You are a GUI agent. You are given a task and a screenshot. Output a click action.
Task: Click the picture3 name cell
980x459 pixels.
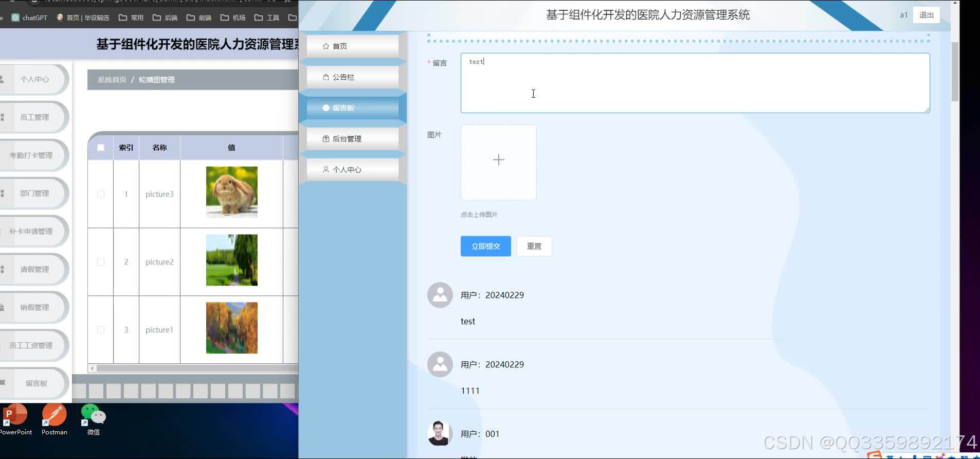point(159,195)
